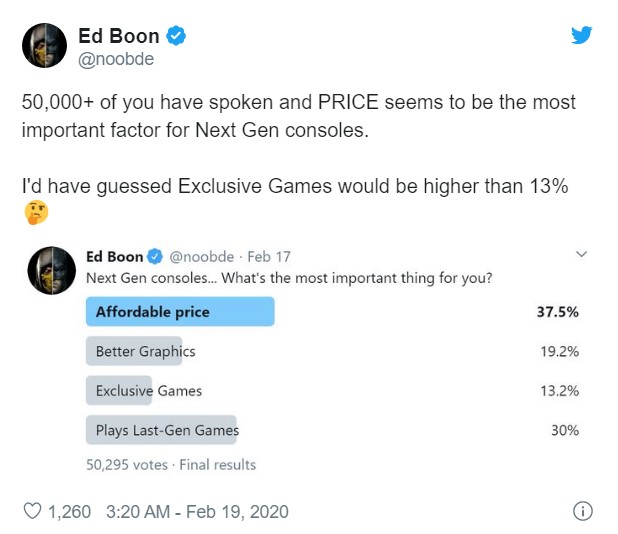Click the verified badge beside the large Ed Boon name

[176, 35]
